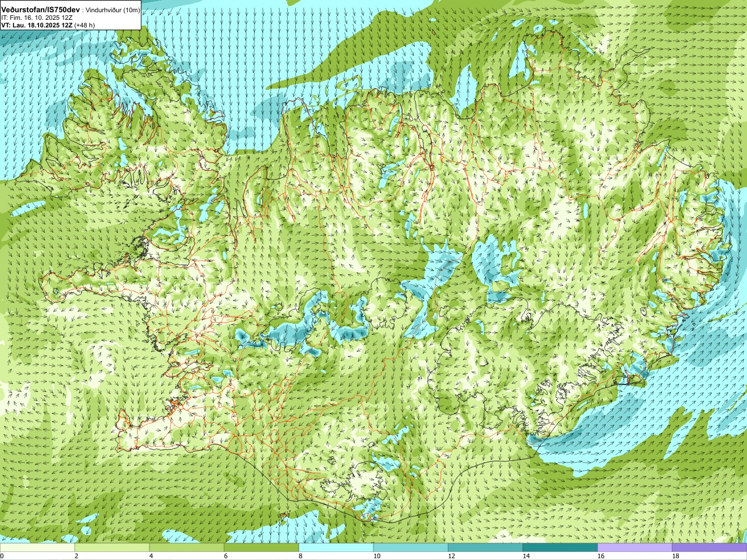The width and height of the screenshot is (747, 560).
Task: Click the 14–16 m/s dark teal legend swatch
Action: point(560,548)
